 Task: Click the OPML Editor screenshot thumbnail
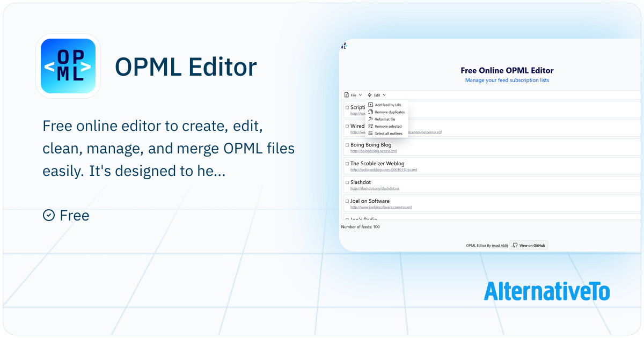point(491,145)
